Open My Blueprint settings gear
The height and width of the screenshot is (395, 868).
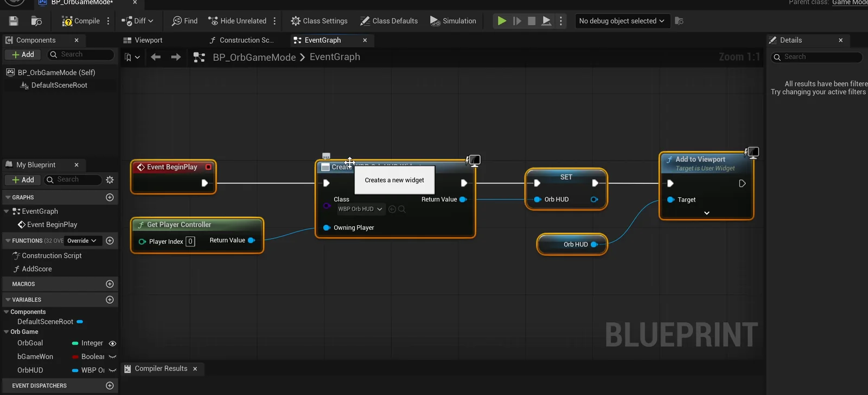110,180
